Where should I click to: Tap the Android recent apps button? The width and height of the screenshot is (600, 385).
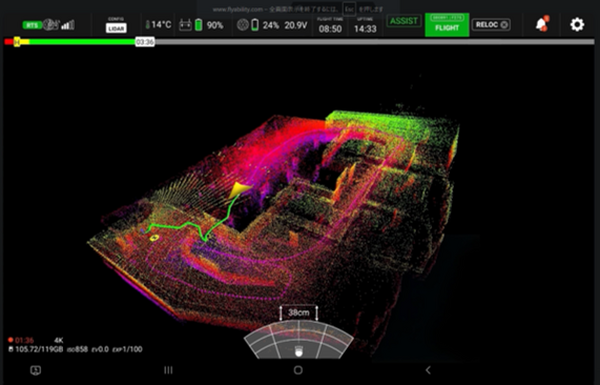pos(168,370)
